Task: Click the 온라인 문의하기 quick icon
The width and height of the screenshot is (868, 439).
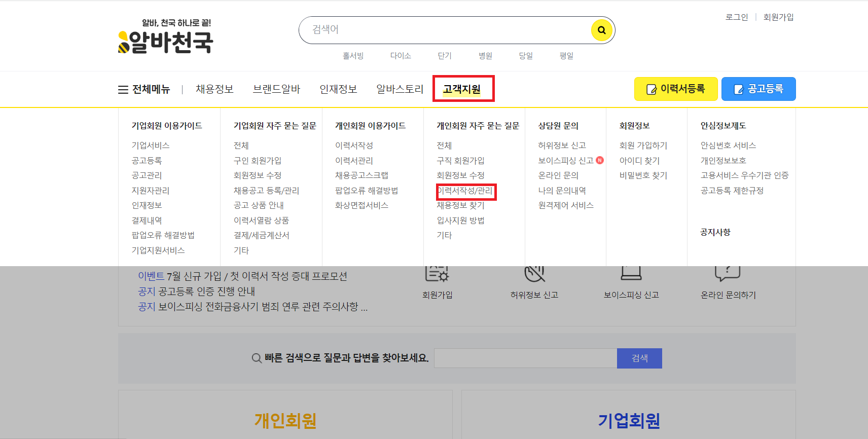Action: click(x=728, y=282)
